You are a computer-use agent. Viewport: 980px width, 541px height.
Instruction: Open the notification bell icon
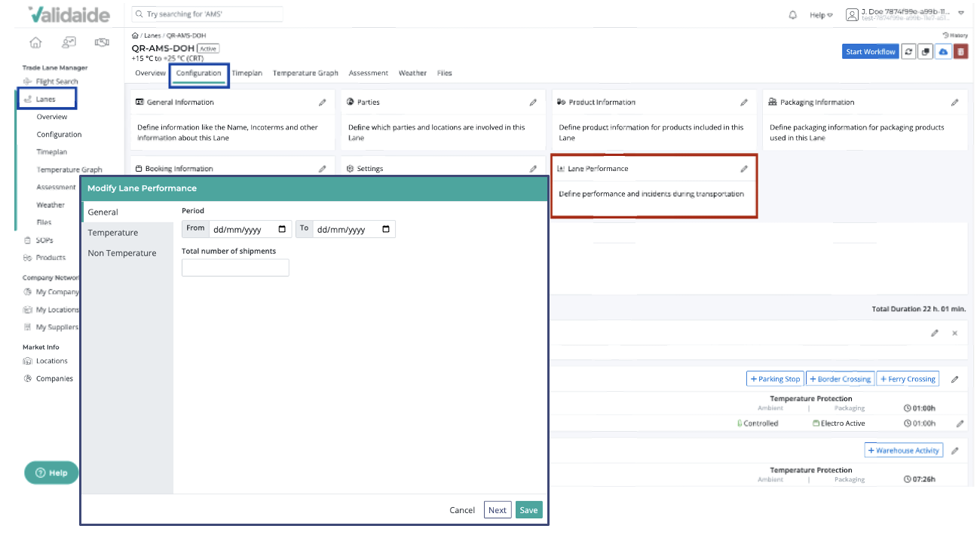click(792, 14)
